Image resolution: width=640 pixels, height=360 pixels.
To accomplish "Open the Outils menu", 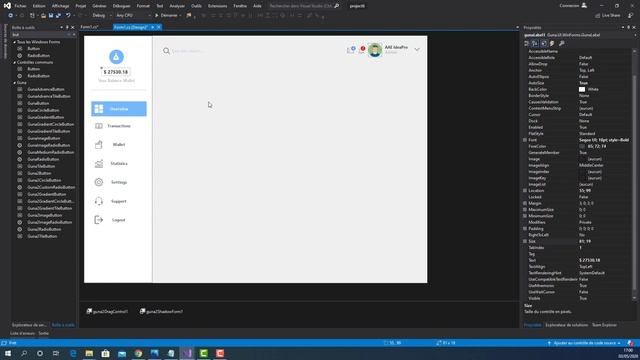I will (x=196, y=6).
